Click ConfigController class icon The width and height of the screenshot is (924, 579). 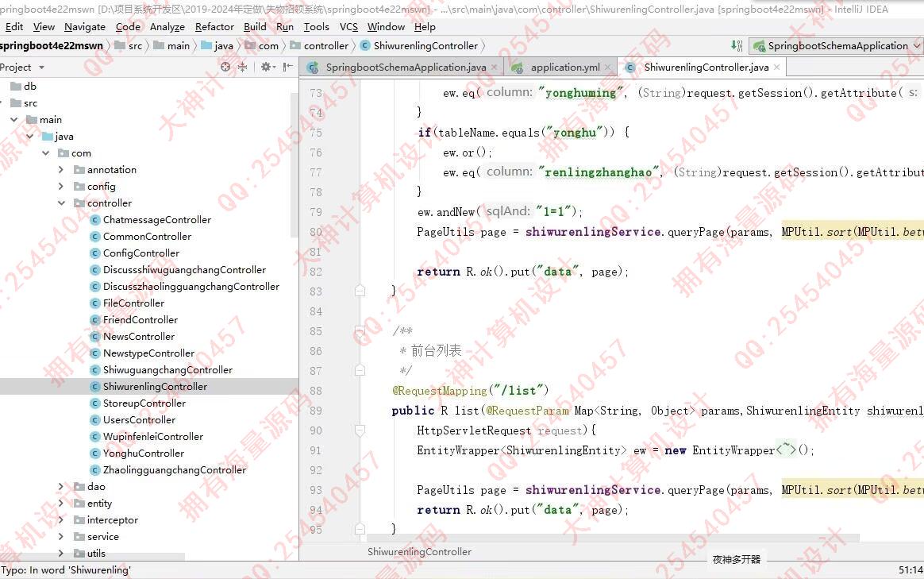pyautogui.click(x=95, y=253)
